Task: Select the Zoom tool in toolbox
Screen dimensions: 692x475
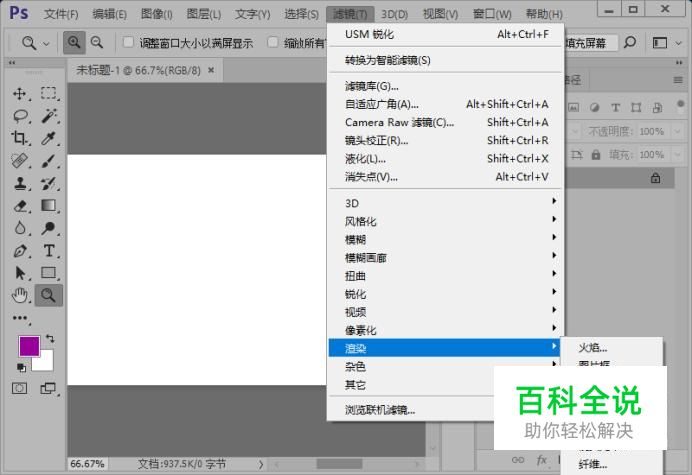Action: tap(49, 295)
